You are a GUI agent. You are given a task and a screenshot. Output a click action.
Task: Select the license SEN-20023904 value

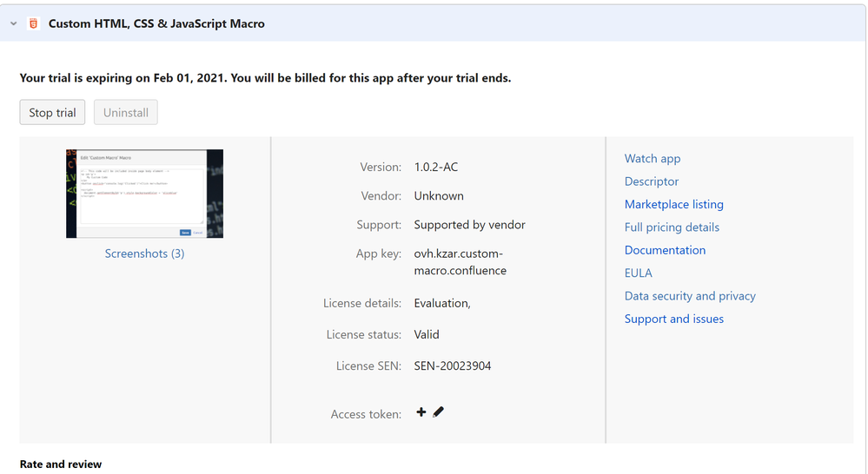(x=453, y=366)
